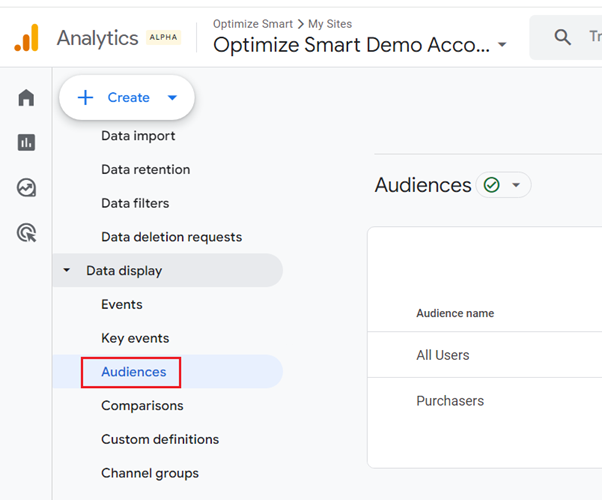Click the Create button label
Image resolution: width=602 pixels, height=500 pixels.
pyautogui.click(x=129, y=98)
